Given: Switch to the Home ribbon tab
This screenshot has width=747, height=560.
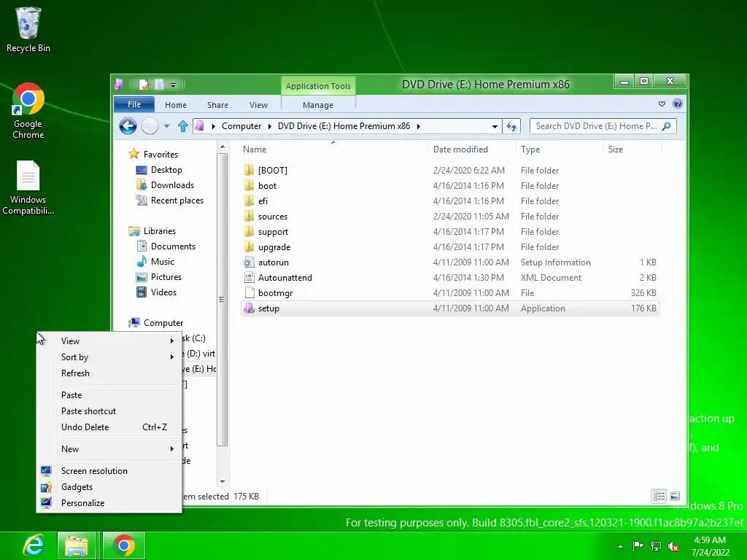Looking at the screenshot, I should [176, 105].
